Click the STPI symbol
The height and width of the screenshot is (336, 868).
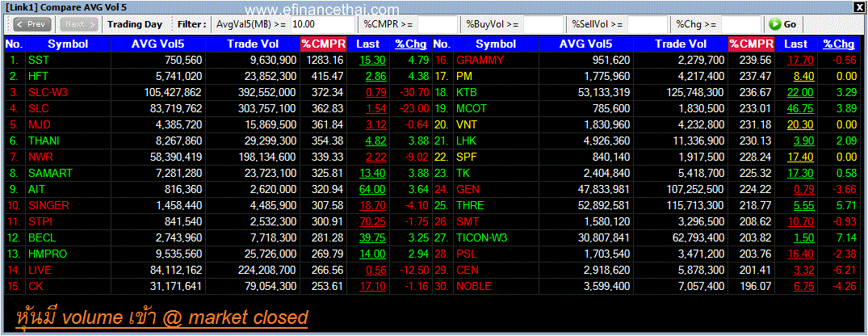[x=40, y=222]
